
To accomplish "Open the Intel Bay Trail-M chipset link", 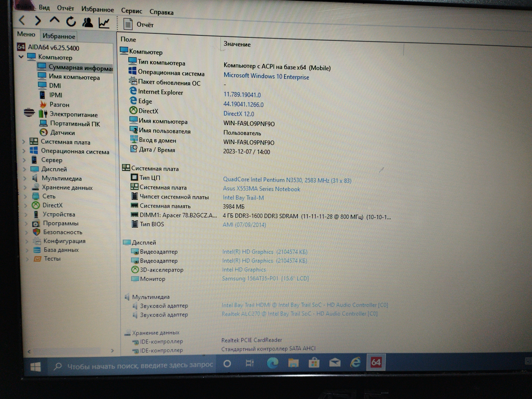I will (x=243, y=198).
